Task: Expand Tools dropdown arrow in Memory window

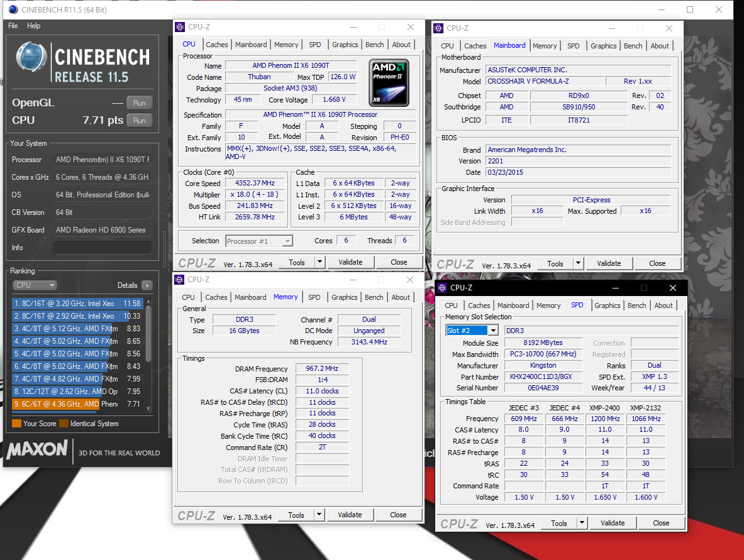Action: pyautogui.click(x=319, y=515)
